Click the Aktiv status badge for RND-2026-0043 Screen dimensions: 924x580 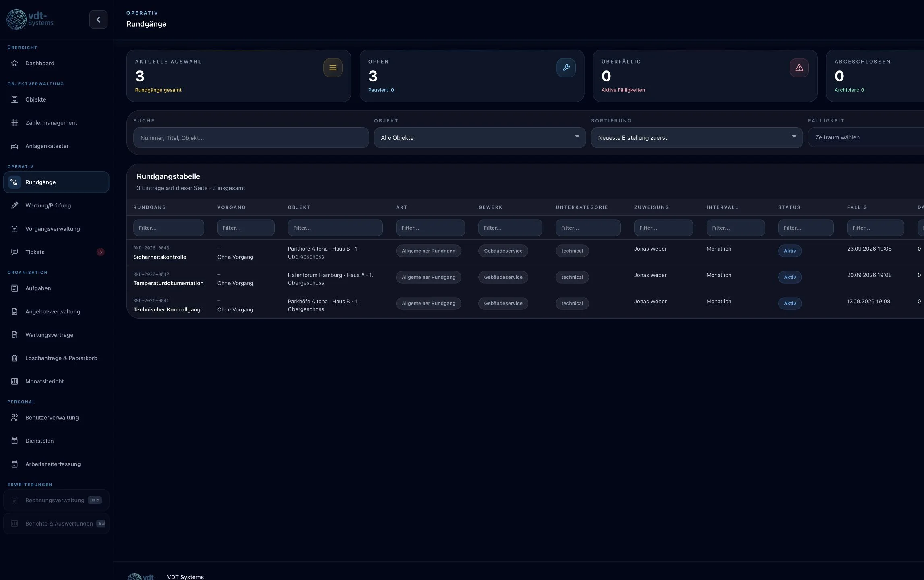pyautogui.click(x=790, y=251)
